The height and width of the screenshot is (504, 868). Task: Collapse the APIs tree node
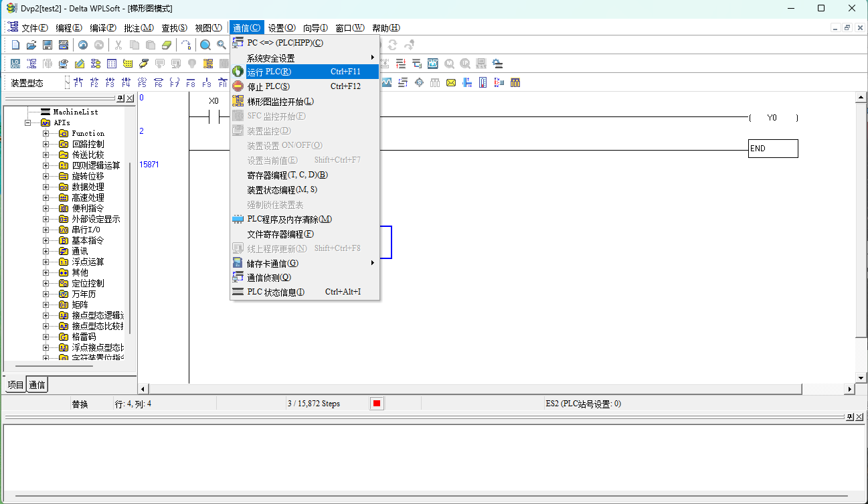click(x=28, y=122)
